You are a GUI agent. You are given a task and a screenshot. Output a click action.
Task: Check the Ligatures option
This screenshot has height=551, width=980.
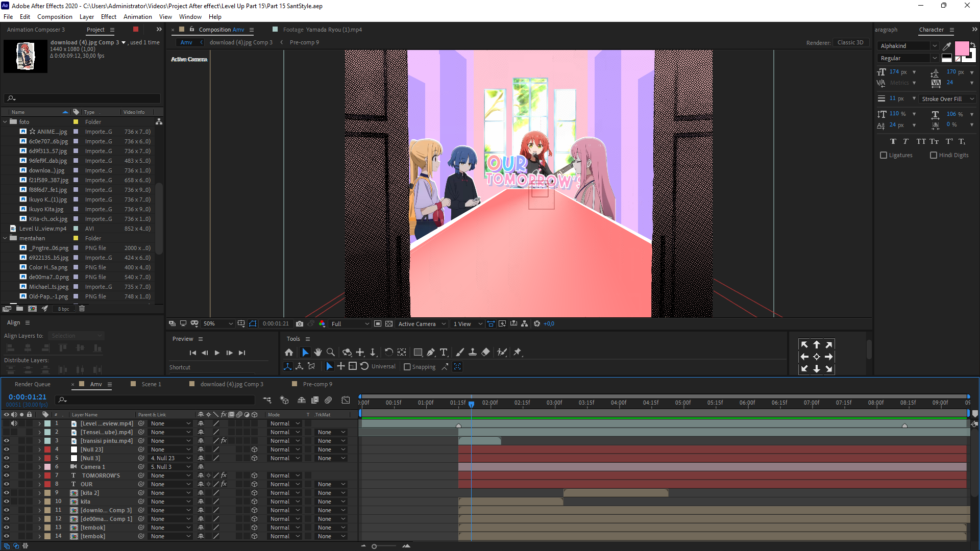[x=884, y=155]
